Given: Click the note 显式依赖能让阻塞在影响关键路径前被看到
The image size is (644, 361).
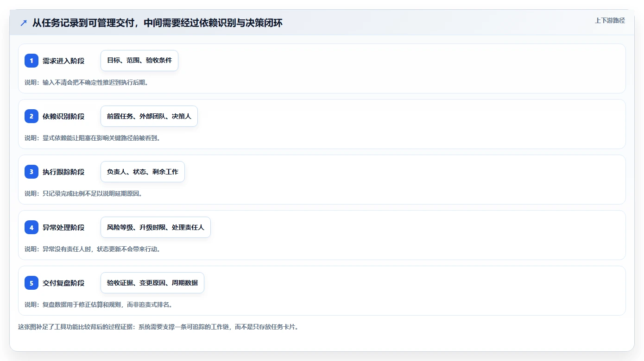Looking at the screenshot, I should 92,138.
